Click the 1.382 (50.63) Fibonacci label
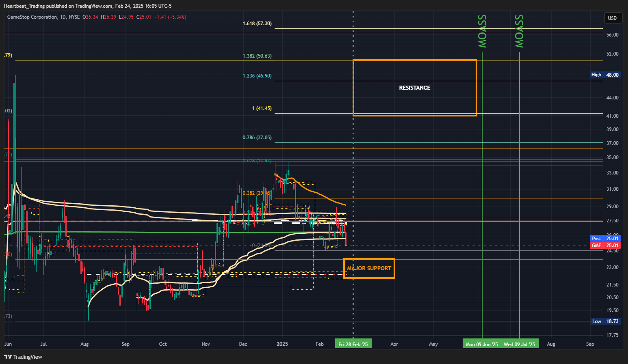Viewport: 628px width, 364px height. pos(257,56)
